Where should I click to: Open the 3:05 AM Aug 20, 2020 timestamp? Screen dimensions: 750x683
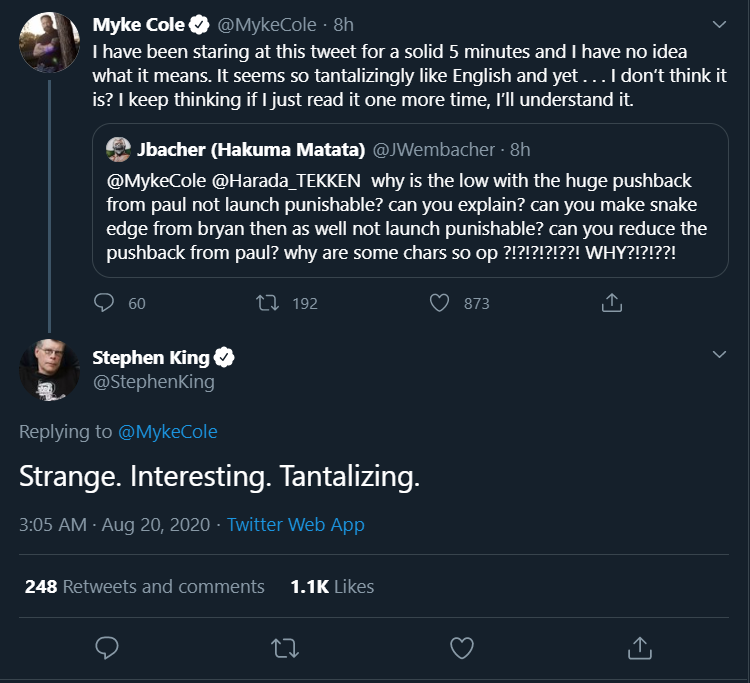115,524
